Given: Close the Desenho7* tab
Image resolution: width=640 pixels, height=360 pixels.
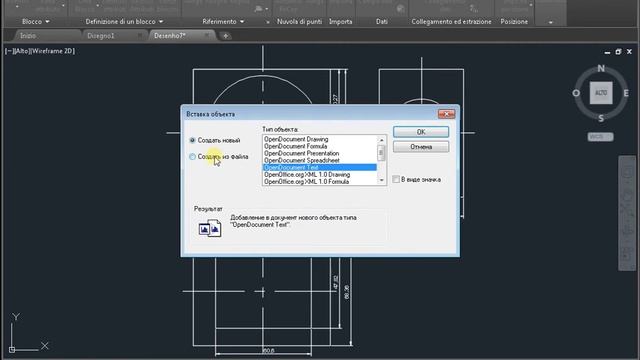Looking at the screenshot, I should (207, 36).
